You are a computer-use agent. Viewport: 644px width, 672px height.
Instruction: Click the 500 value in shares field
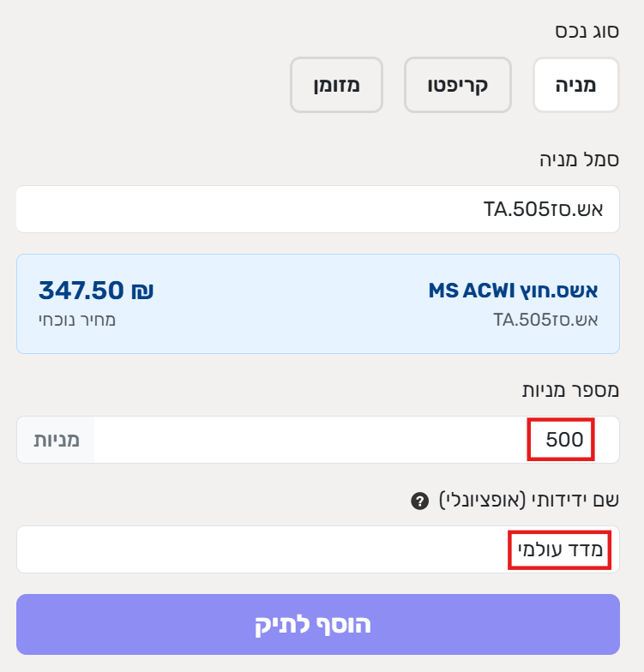coord(564,441)
